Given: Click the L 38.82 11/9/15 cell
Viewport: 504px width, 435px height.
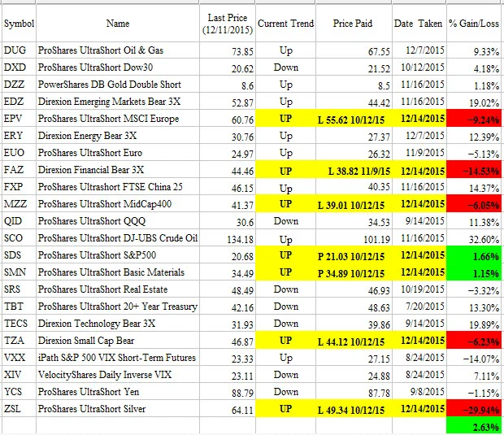Looking at the screenshot, I should pyautogui.click(x=354, y=170).
